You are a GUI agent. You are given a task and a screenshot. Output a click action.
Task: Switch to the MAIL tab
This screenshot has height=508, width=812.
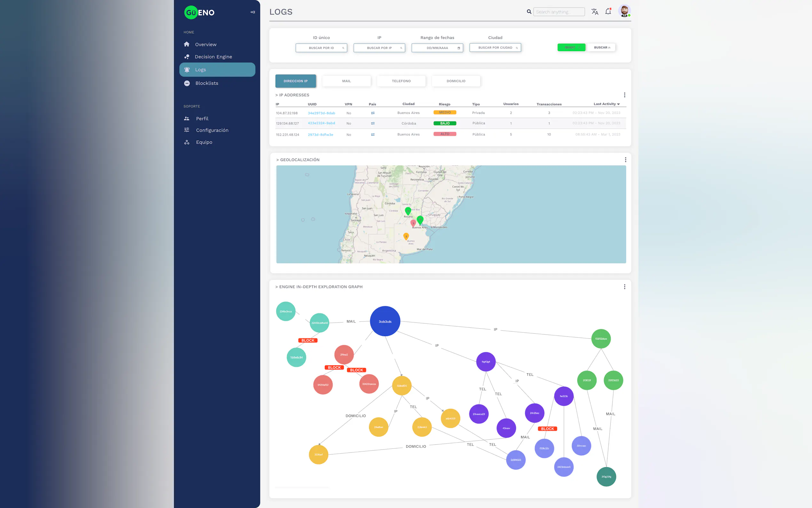346,81
